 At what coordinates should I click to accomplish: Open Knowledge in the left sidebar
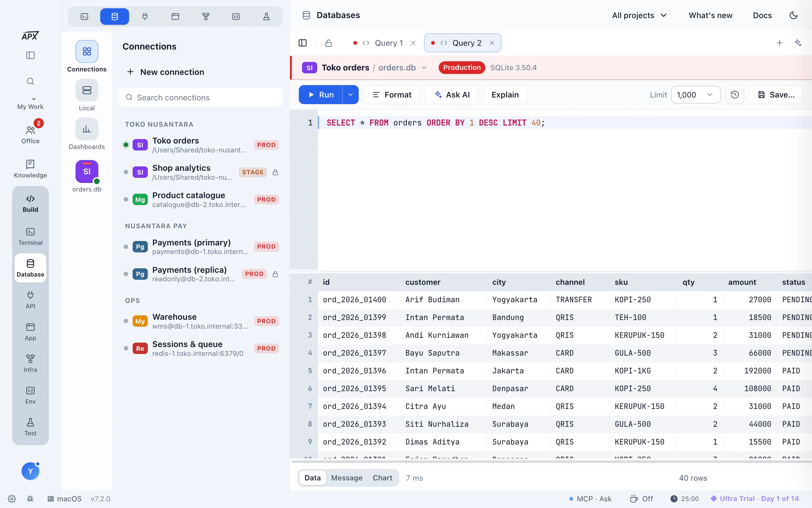coord(30,169)
